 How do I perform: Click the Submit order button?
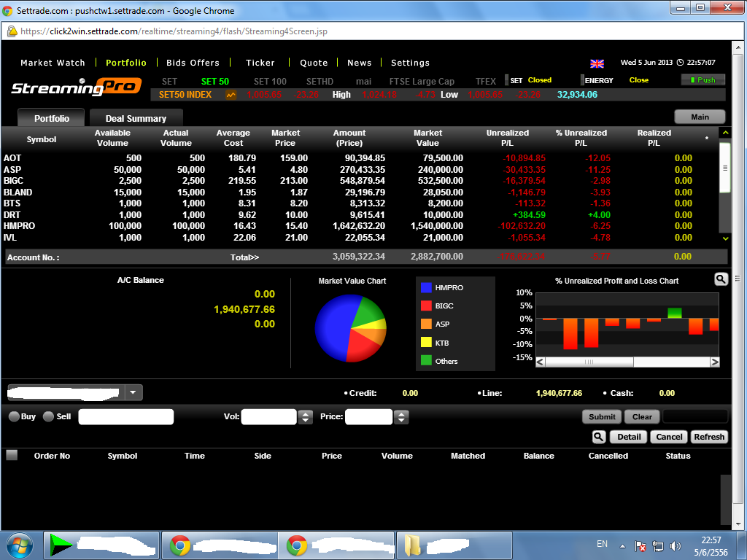pos(602,416)
